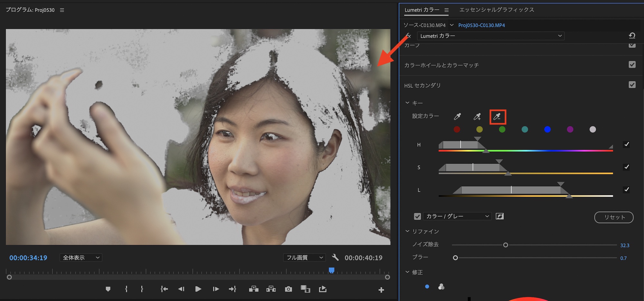Screen dimensions: 644x301
Task: Collapse the リファイン section
Action: pos(407,231)
